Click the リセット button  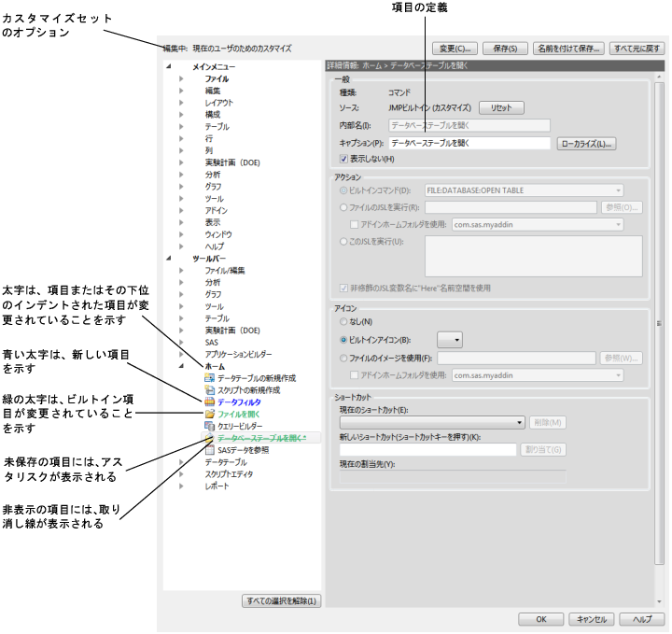click(501, 108)
